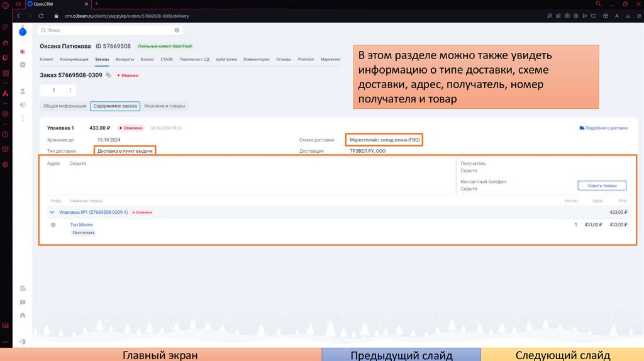Screen dimensions: 644x361
Task: Click the toolbar send flow arrow icon
Action: 584,16
